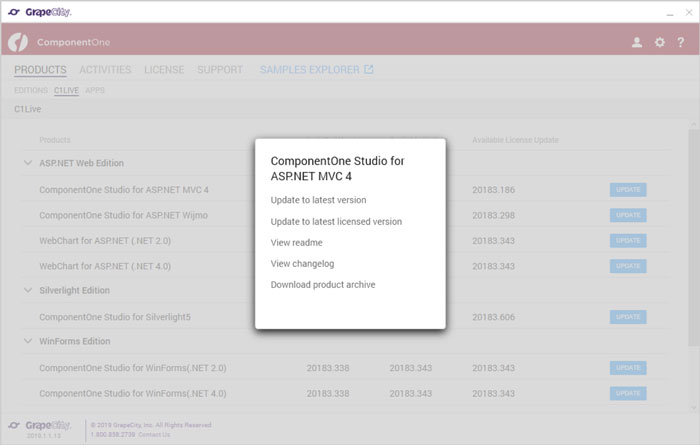
Task: Switch to the PRODUCTS tab
Action: [40, 70]
